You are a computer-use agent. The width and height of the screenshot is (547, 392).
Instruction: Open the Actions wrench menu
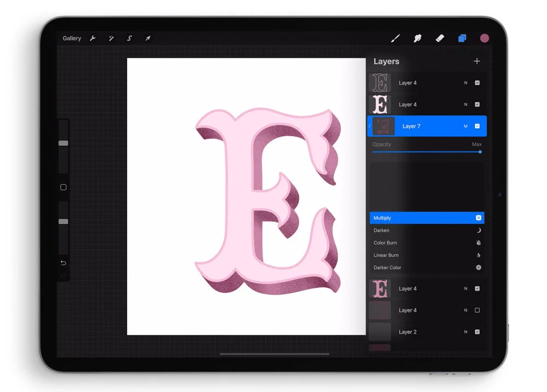pos(93,38)
